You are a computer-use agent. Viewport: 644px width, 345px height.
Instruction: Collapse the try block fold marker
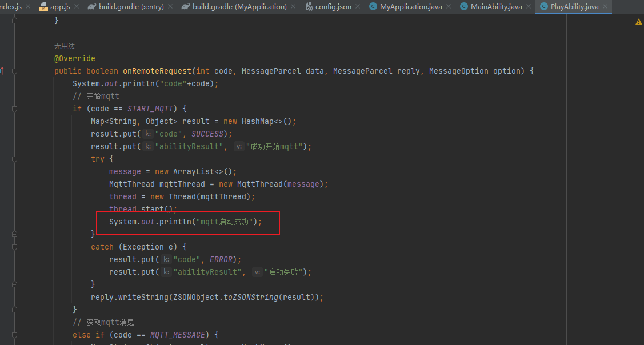(14, 159)
